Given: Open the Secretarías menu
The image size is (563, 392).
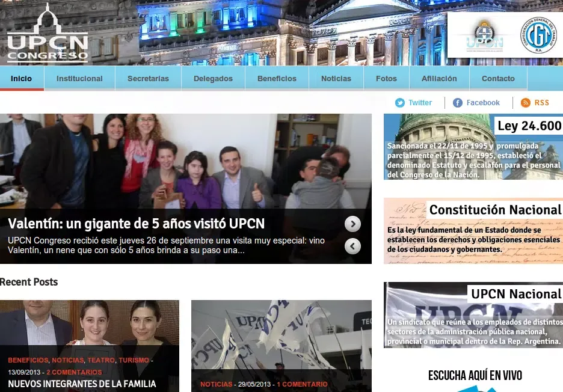Looking at the screenshot, I should pyautogui.click(x=149, y=79).
